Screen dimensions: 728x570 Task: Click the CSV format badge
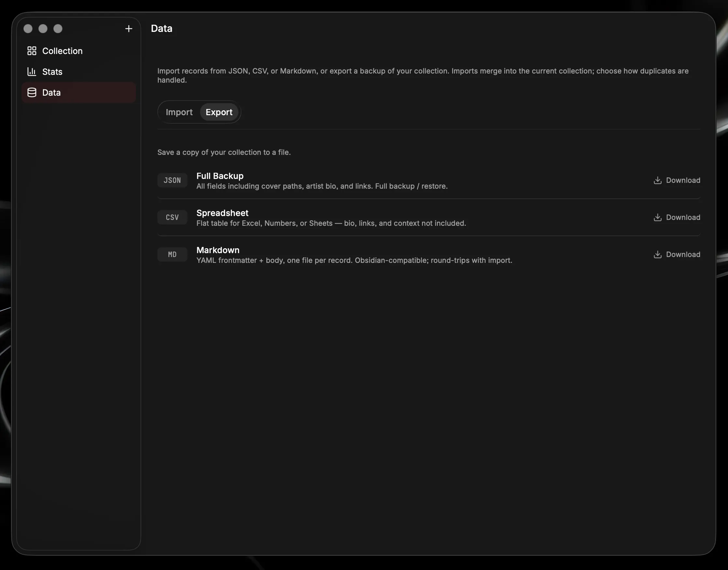pos(172,217)
